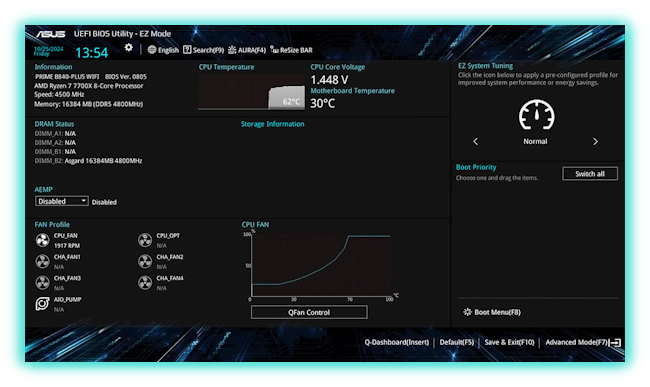Click the AMD Ryzen 7 7700X processor line
The height and width of the screenshot is (387, 650).
pyautogui.click(x=89, y=86)
